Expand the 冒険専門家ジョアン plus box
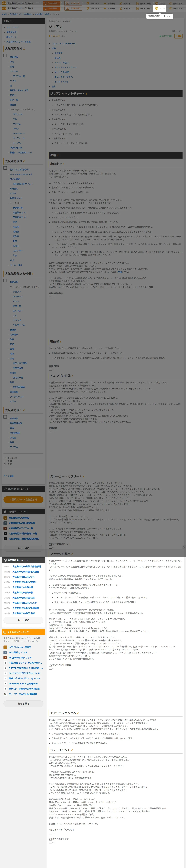 pos(50,842)
